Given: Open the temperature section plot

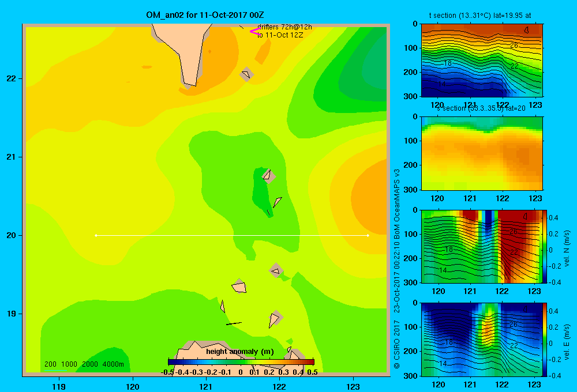Looking at the screenshot, I should pos(482,61).
